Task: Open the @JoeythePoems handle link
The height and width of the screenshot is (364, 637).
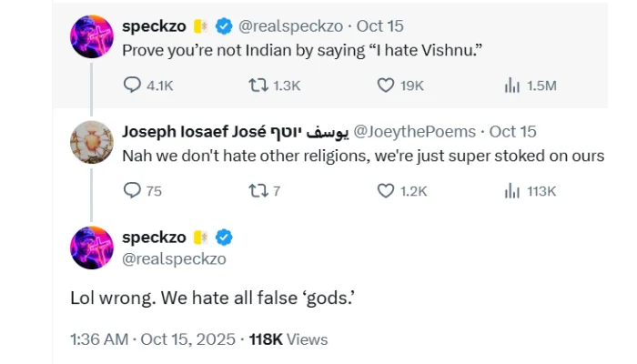Action: coord(414,132)
